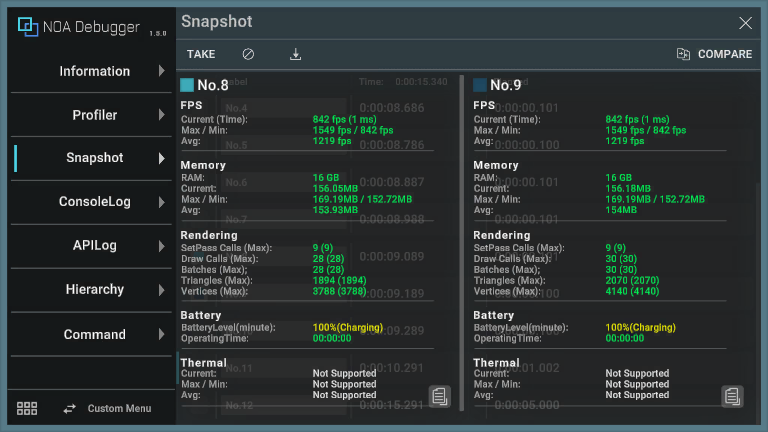Click the swap arrows icon beside Custom Menu
This screenshot has height=432, width=768.
coord(70,408)
